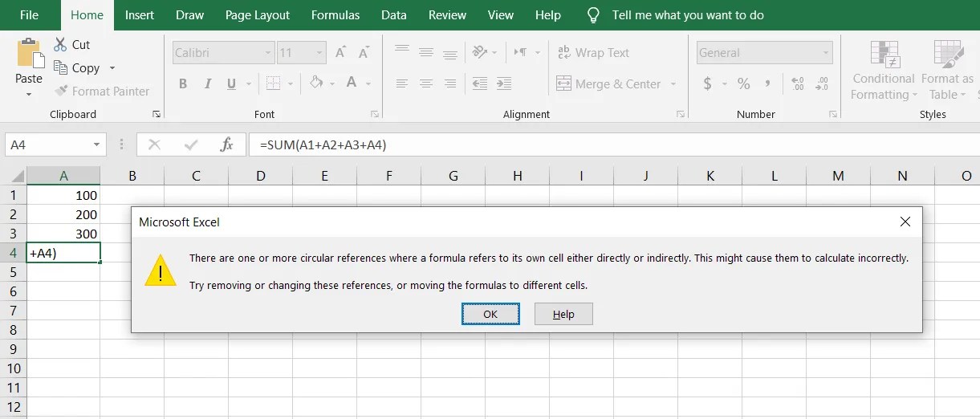This screenshot has height=419, width=980.
Task: Apply Percent Style format
Action: [x=744, y=83]
